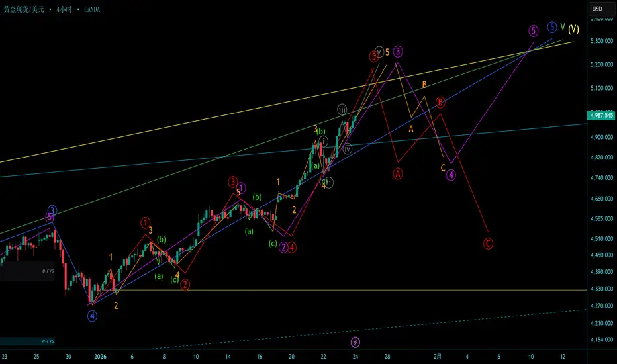Viewport: 617px width, 364px height.
Task: Click the OANDA data source label
Action: point(92,9)
